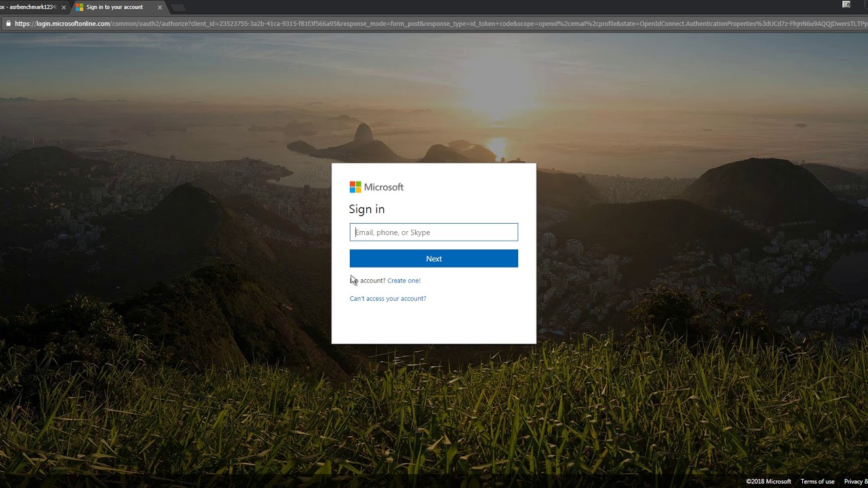Open a new browser tab
Screen dimensions: 868x488
click(178, 7)
